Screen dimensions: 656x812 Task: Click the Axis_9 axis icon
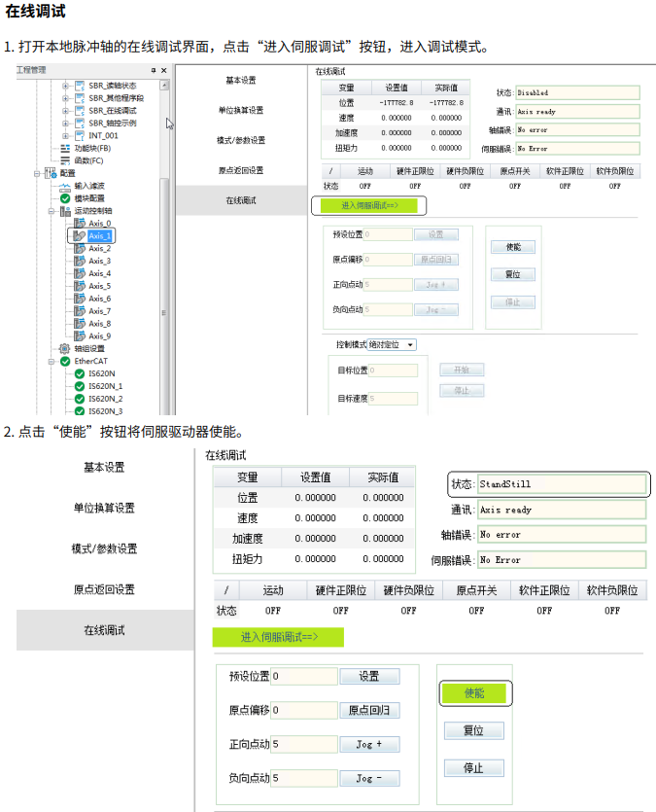click(80, 336)
